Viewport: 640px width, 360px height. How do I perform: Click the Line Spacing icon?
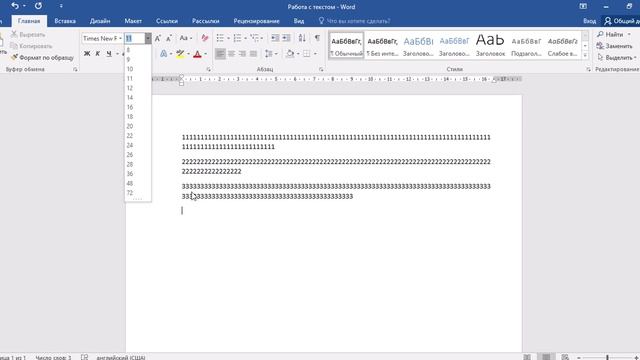coord(268,53)
